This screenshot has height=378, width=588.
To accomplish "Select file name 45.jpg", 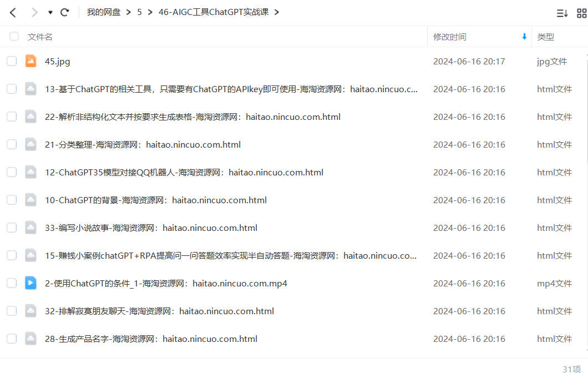I will click(x=57, y=62).
